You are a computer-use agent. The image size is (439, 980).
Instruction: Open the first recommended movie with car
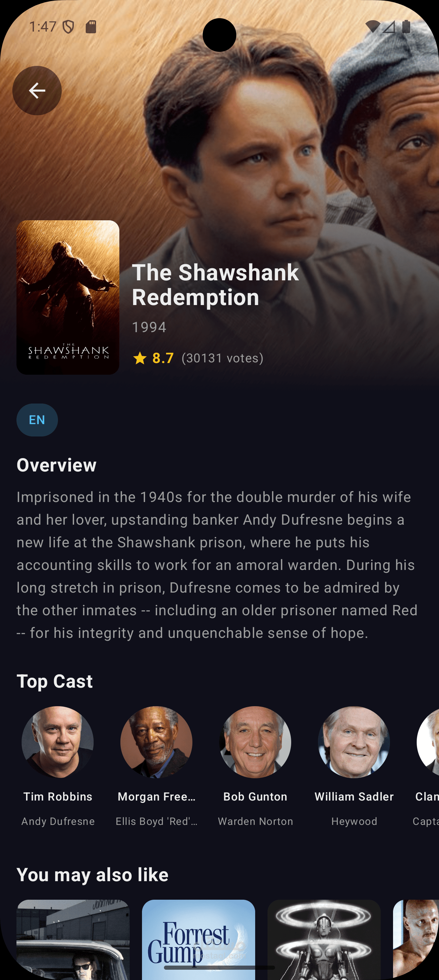point(73,939)
